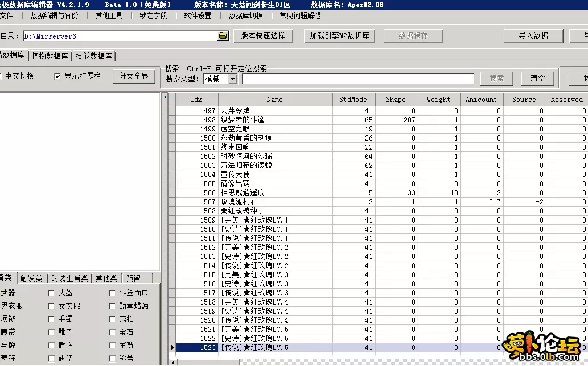
Task: Click the 版本快速选择 button
Action: 263,36
